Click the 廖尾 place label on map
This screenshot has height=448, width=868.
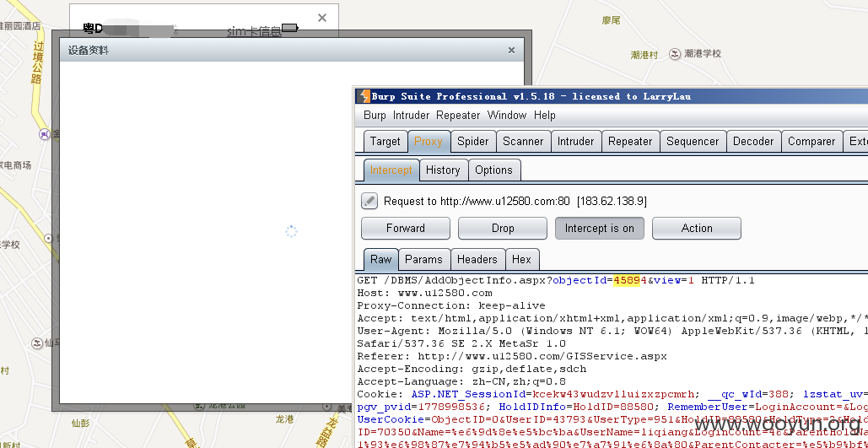(x=611, y=20)
